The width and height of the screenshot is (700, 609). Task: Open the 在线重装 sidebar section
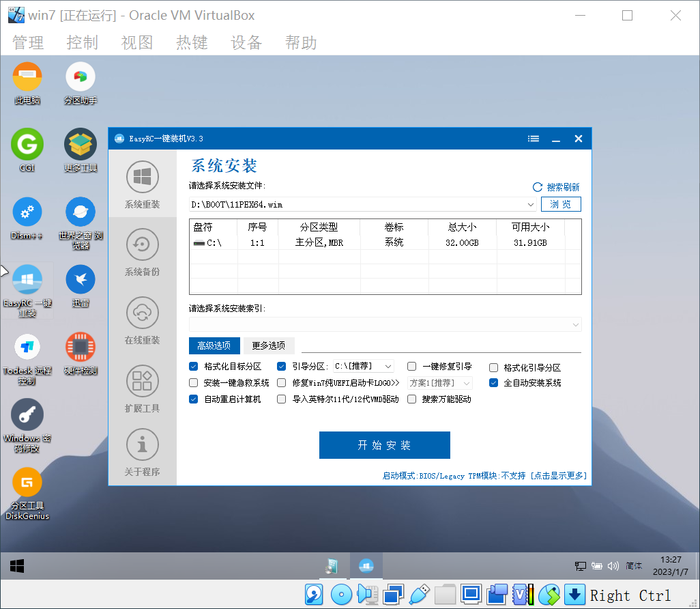click(x=143, y=320)
